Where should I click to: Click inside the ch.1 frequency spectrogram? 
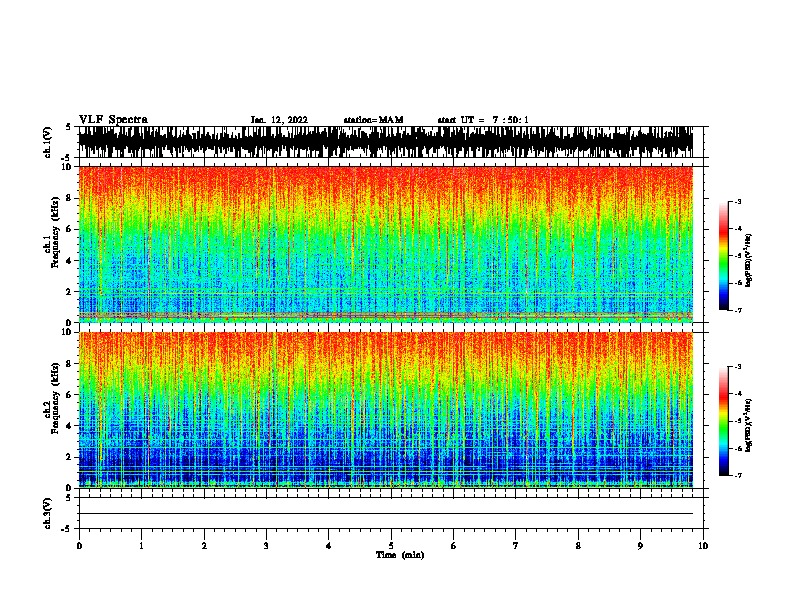click(x=386, y=244)
